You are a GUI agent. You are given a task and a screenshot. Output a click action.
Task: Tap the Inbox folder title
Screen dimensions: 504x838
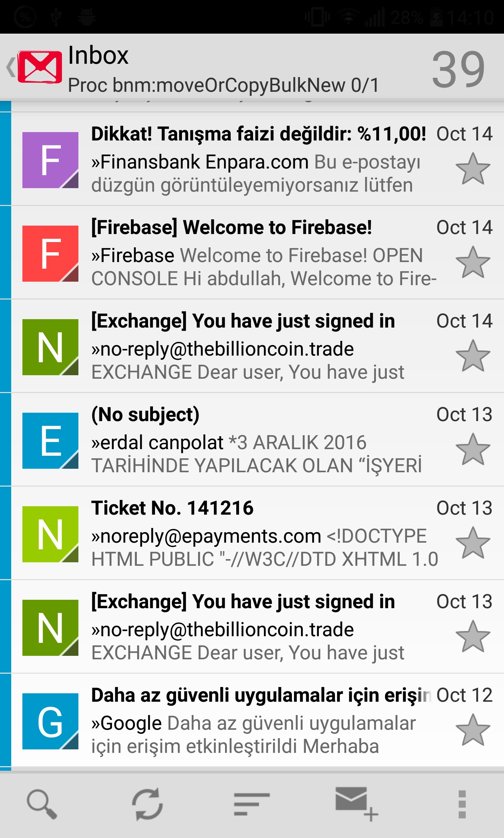point(98,55)
